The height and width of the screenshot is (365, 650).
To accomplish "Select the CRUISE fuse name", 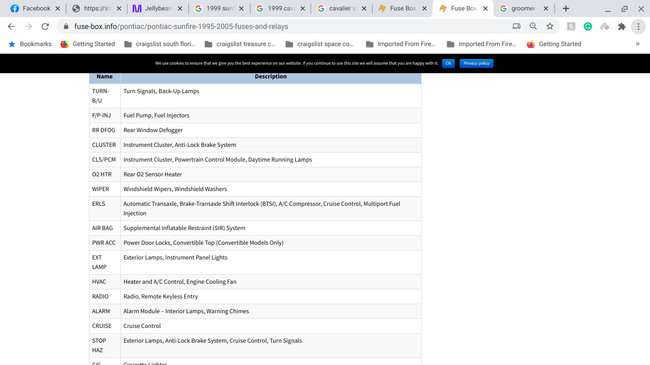I will click(x=102, y=326).
